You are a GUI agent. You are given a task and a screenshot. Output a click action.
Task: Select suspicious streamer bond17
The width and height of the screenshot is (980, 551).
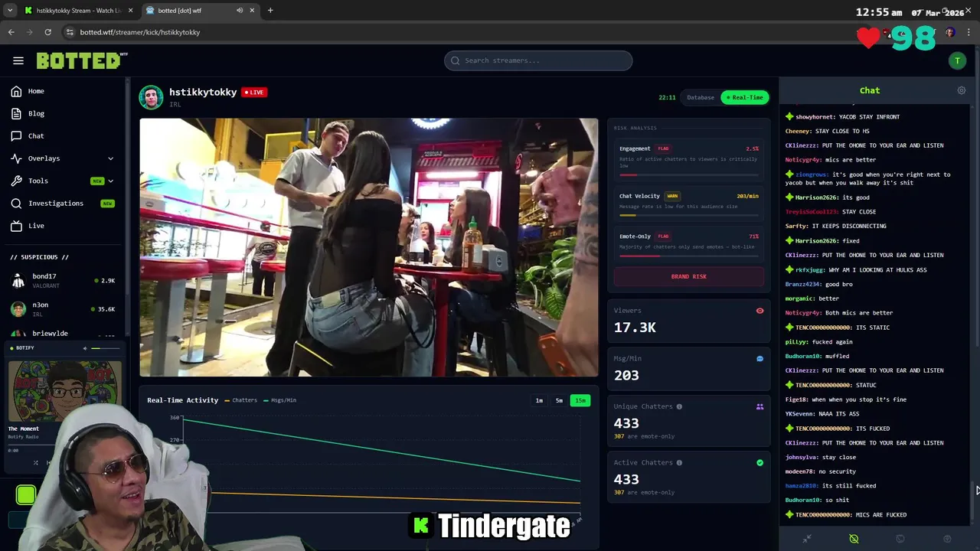coord(63,280)
